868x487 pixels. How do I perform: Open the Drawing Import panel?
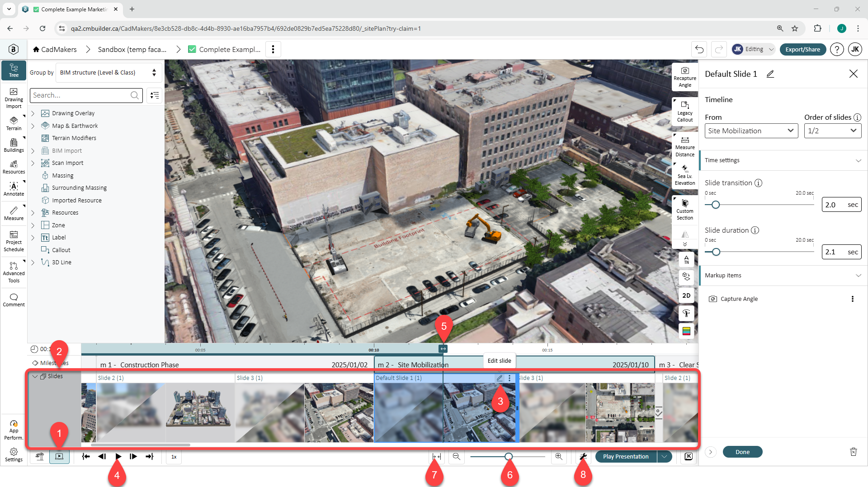coord(14,98)
